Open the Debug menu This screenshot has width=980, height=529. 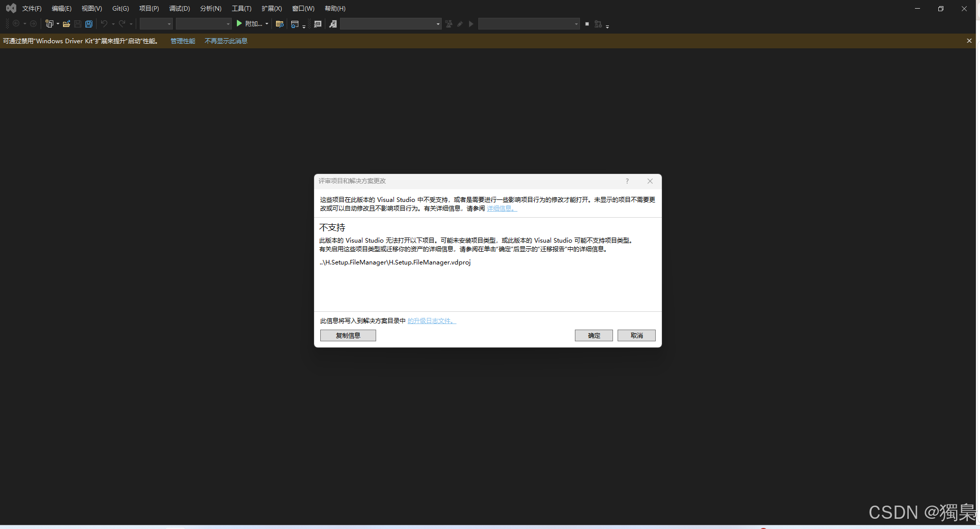click(x=179, y=8)
